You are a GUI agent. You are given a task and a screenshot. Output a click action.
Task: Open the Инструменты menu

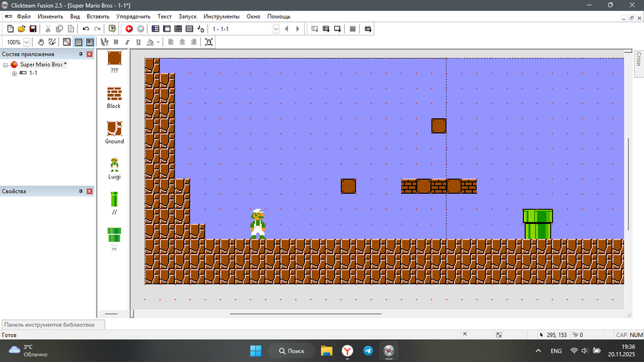click(221, 16)
